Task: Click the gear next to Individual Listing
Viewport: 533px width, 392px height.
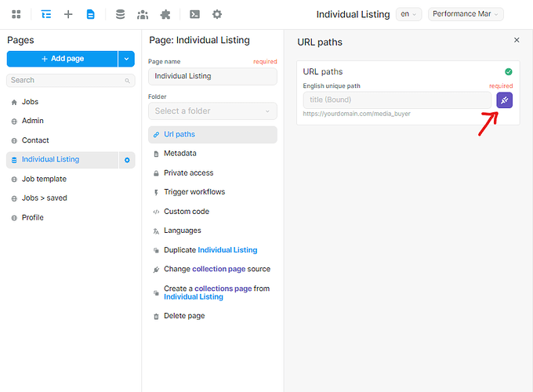Action: click(128, 160)
